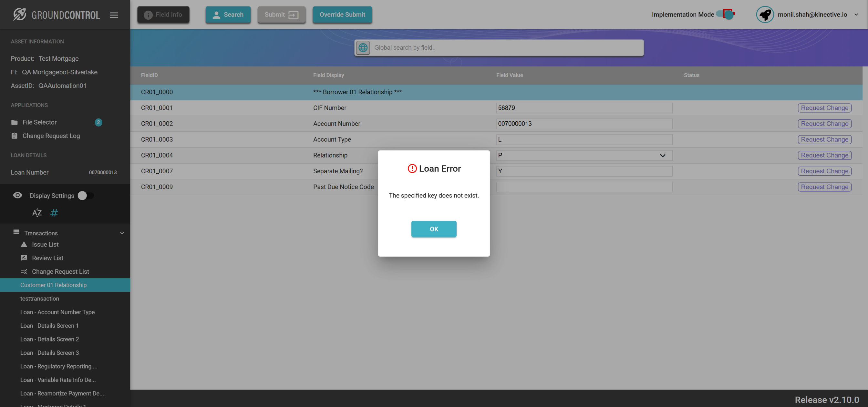Image resolution: width=868 pixels, height=407 pixels.
Task: Open Issue List warning triangle item
Action: (45, 244)
